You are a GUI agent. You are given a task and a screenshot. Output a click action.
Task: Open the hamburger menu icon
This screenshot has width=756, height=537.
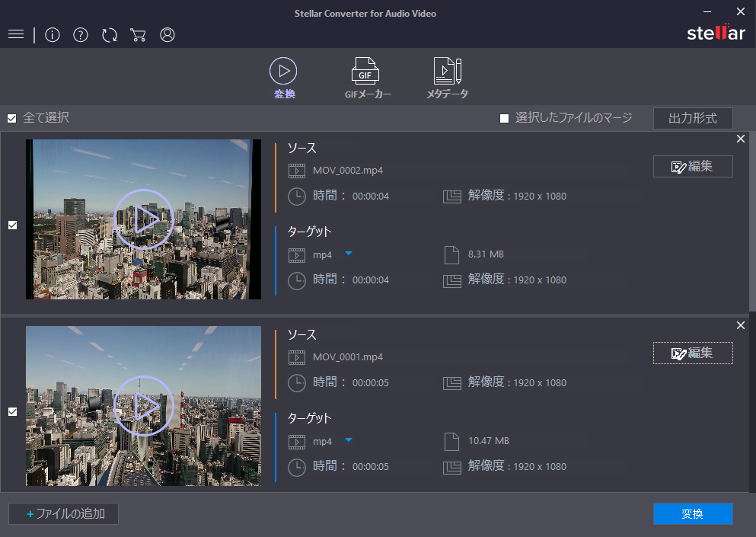pyautogui.click(x=16, y=35)
